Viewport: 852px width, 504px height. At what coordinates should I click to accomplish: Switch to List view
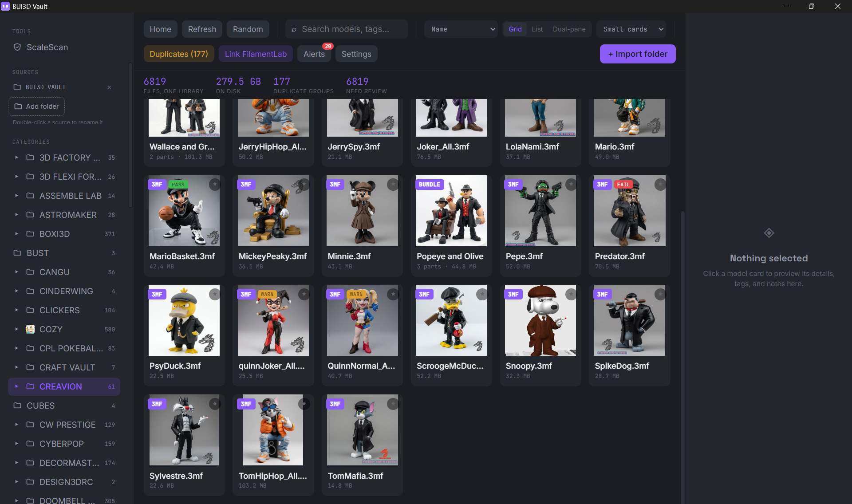pos(537,29)
